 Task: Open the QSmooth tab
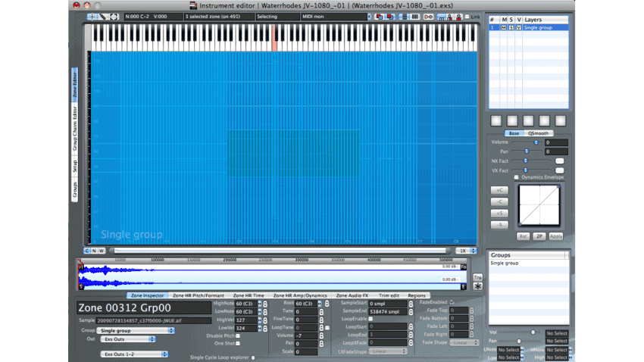point(539,133)
